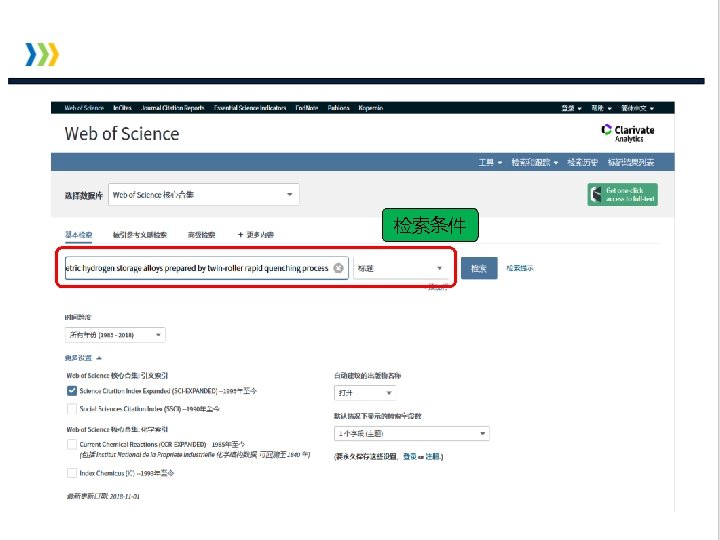Click the Get one-click access to full-text banner
Image resolution: width=720 pixels, height=540 pixels.
[x=622, y=195]
